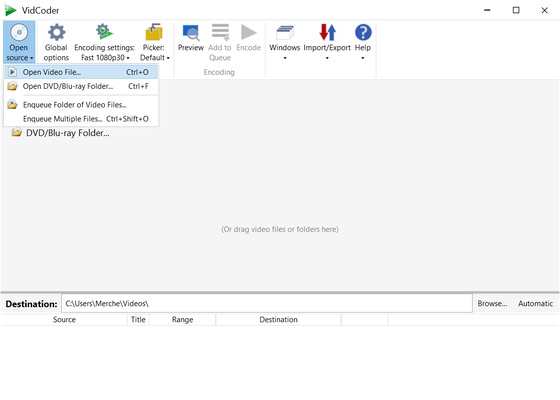Click the Global options label
This screenshot has width=560, height=400.
56,52
